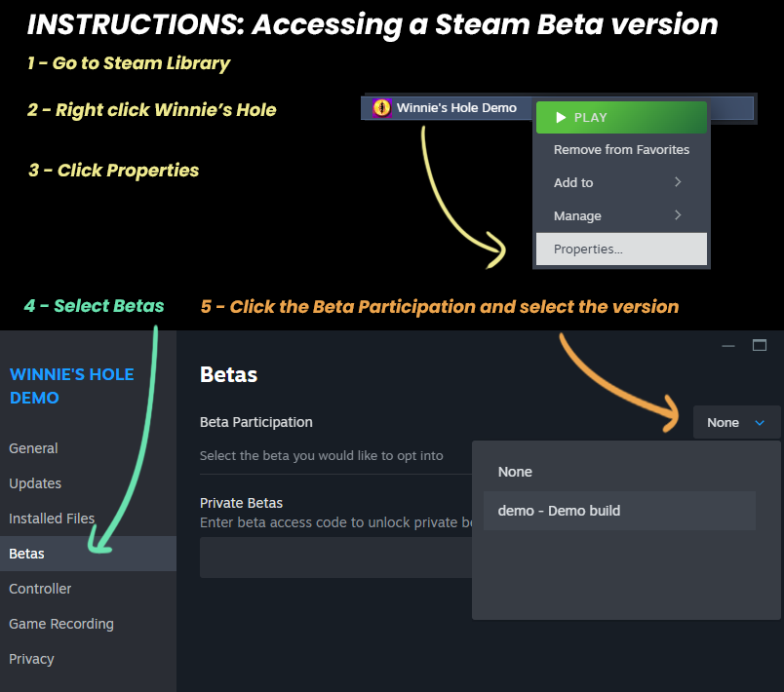The height and width of the screenshot is (692, 784).
Task: Open the General settings tab
Action: (x=88, y=448)
